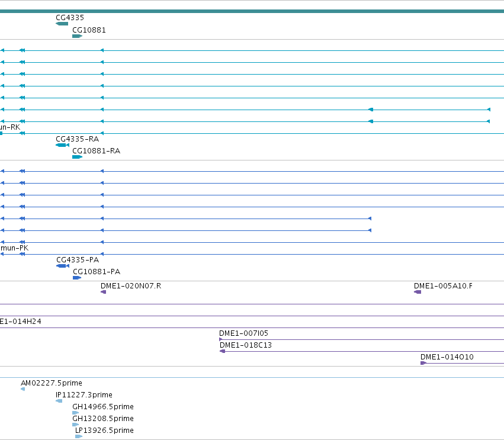The height and width of the screenshot is (440, 504).
Task: Click the GH14966.5prime EST glyph
Action: [76, 413]
